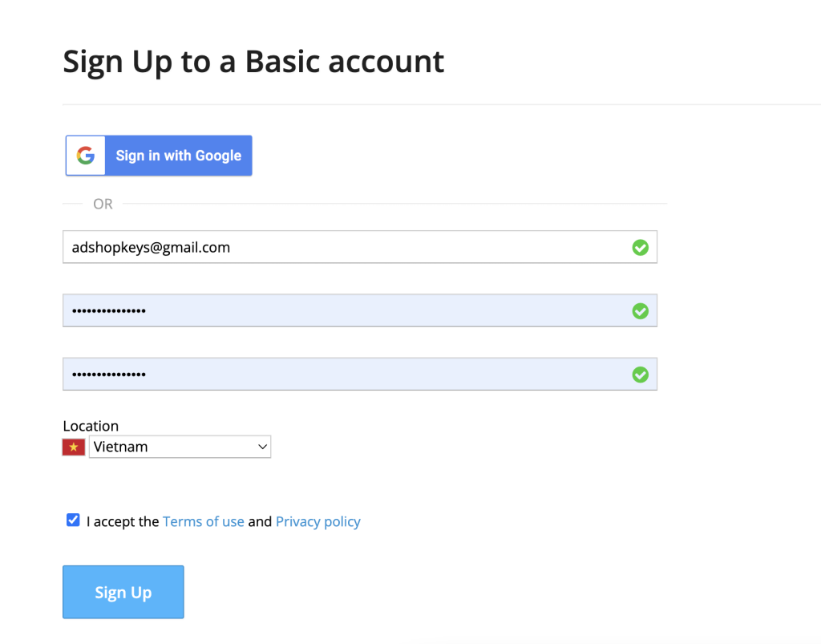Toggle the accept terms checkbox
The image size is (821, 644).
pyautogui.click(x=73, y=520)
